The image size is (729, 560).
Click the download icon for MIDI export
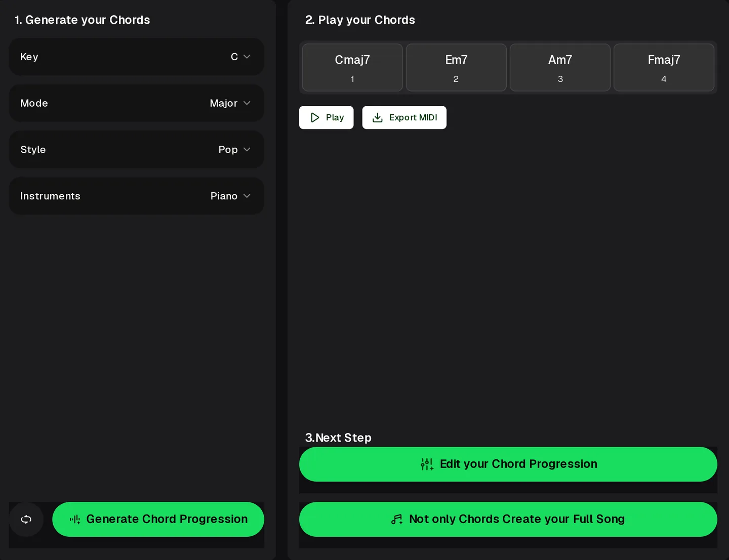click(378, 117)
